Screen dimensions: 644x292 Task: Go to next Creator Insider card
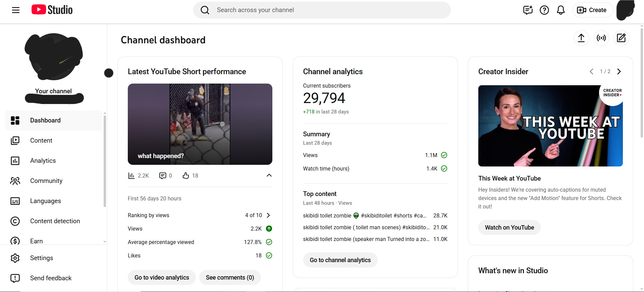619,71
